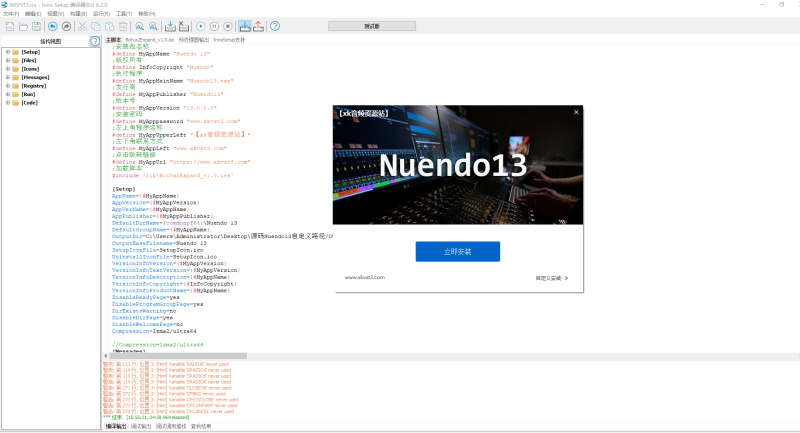Viewport: 800px width, 433px height.
Task: Click the highlighted download-to-tray toolbar icon
Action: coord(245,27)
